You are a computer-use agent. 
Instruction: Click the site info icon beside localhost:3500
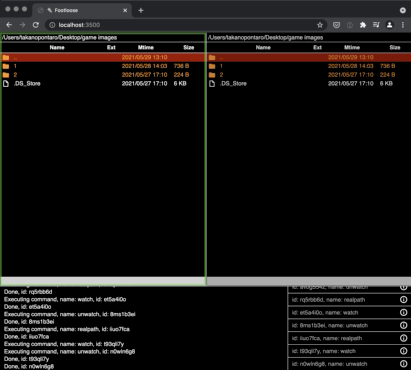click(52, 25)
